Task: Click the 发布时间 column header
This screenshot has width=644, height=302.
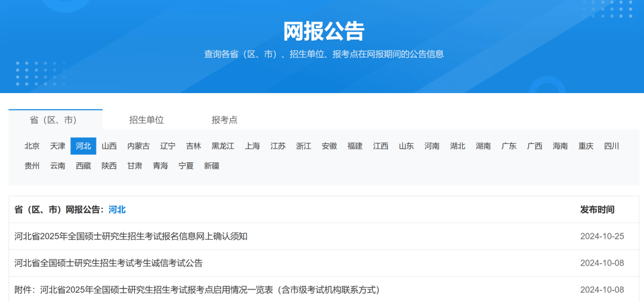Action: coord(597,210)
